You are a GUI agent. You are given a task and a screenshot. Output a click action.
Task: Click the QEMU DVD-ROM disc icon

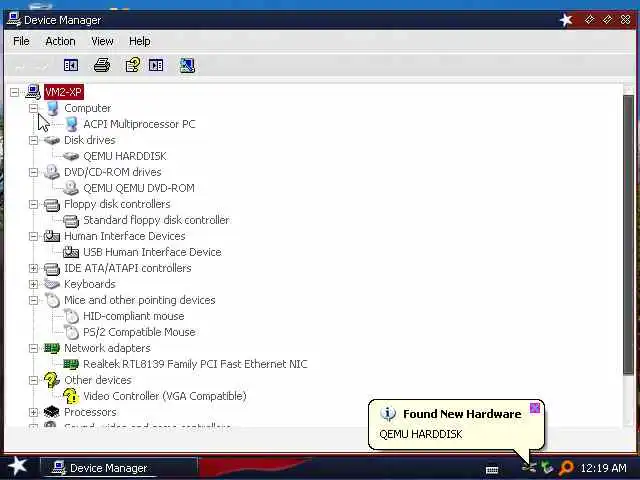click(x=71, y=188)
